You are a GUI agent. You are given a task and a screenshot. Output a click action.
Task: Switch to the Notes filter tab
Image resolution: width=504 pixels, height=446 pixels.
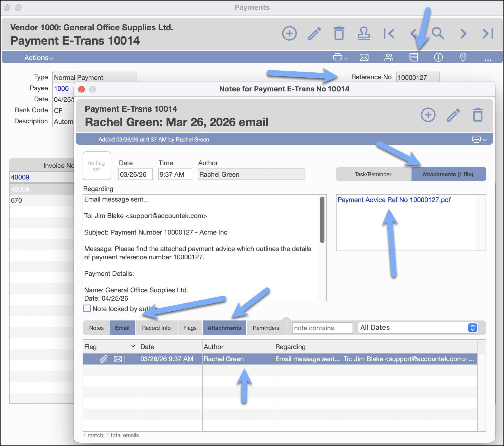click(x=96, y=328)
